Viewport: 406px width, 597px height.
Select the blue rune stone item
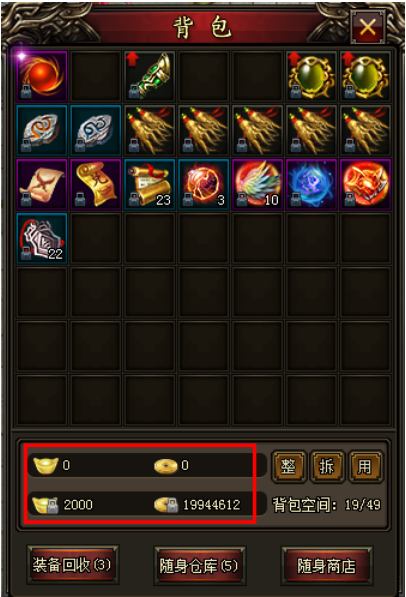point(96,131)
